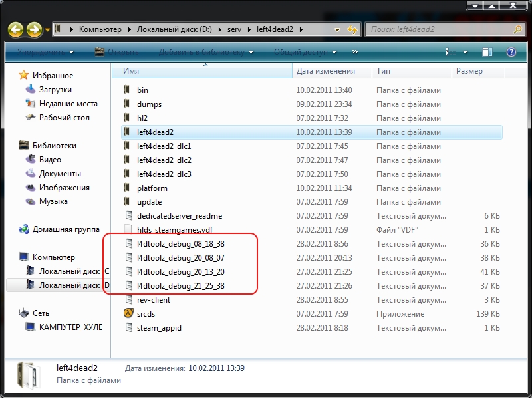Select the dedicatedserver_readme file icon
The width and height of the screenshot is (532, 399).
[128, 215]
